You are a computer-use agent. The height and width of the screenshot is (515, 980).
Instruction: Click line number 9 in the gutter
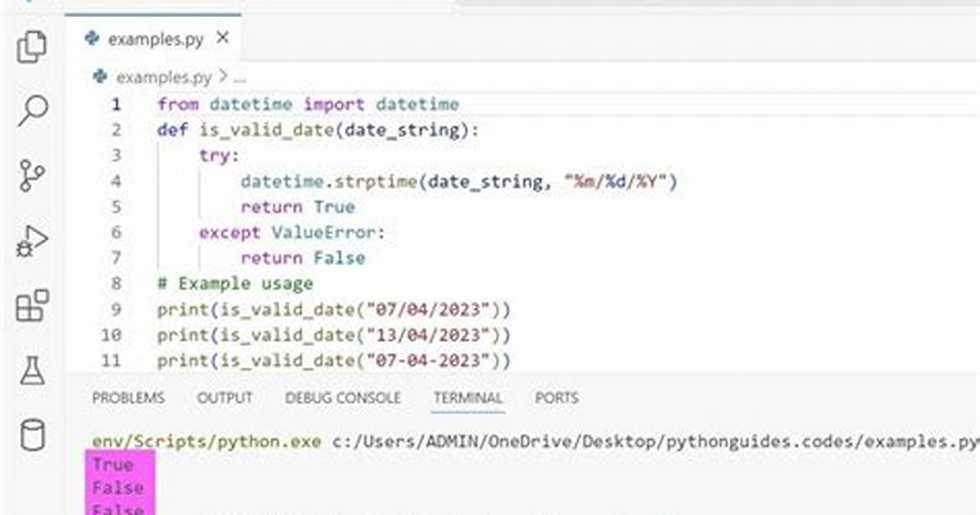pos(116,309)
